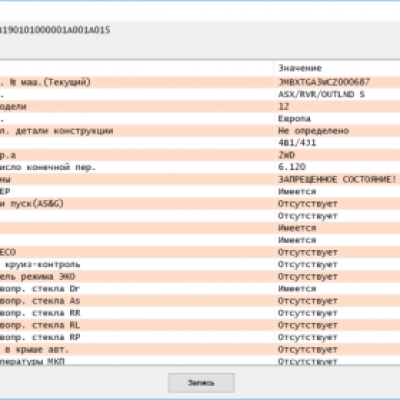Click the детали конструкции row label

tap(64, 131)
